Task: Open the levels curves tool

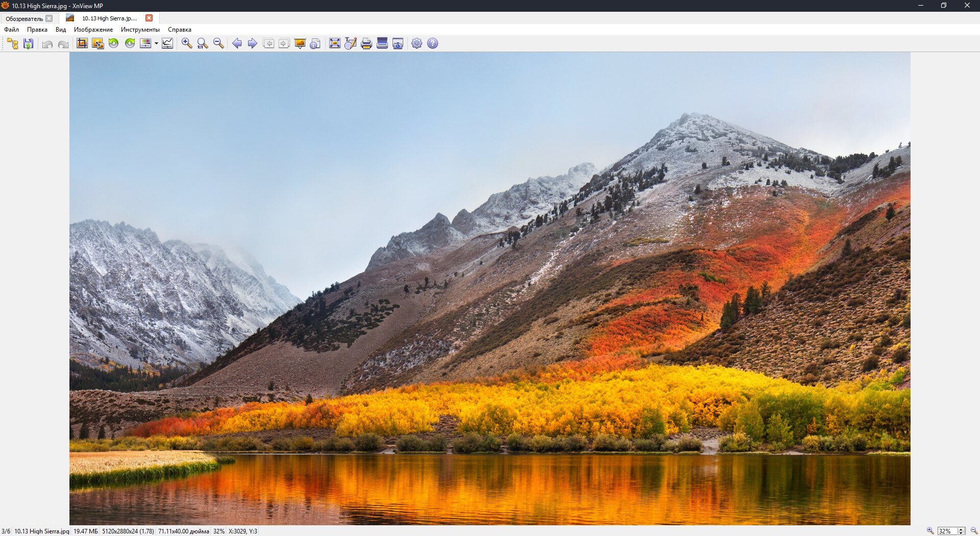Action: click(167, 43)
